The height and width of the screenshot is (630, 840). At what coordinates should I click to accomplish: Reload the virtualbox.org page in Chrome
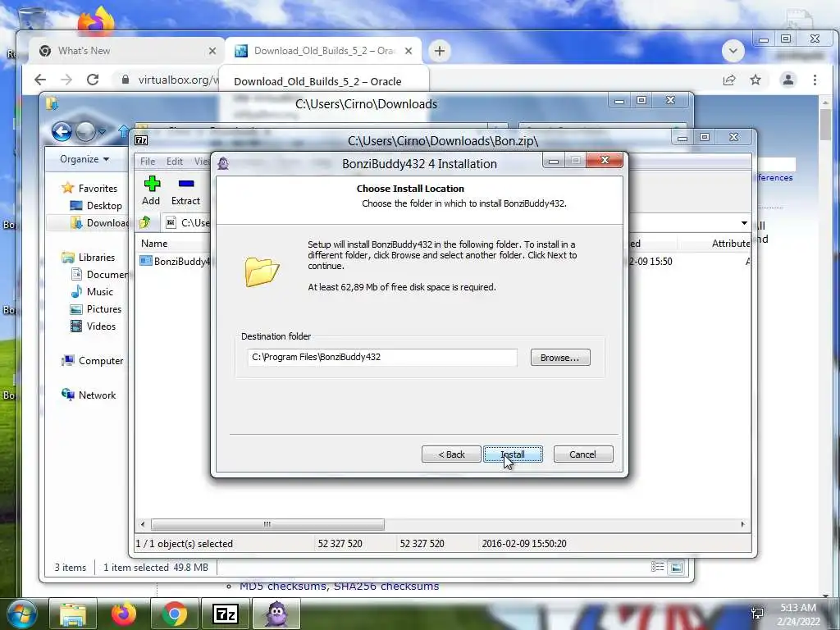pos(93,80)
